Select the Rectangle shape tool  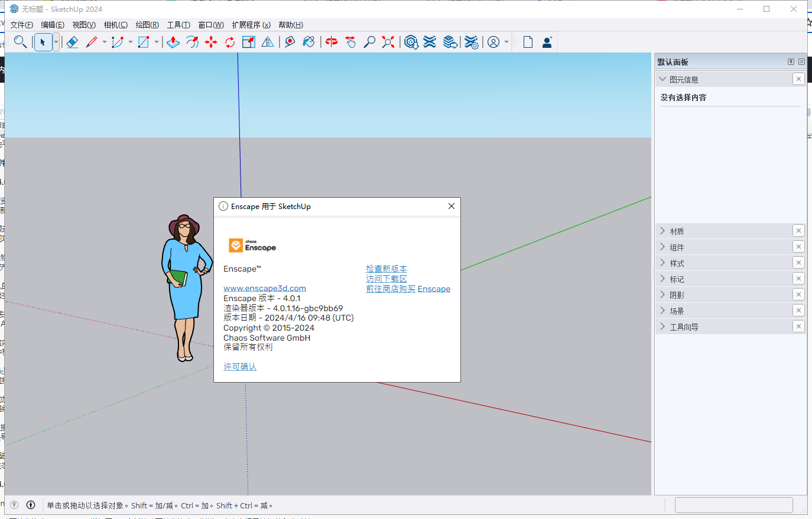pos(144,42)
